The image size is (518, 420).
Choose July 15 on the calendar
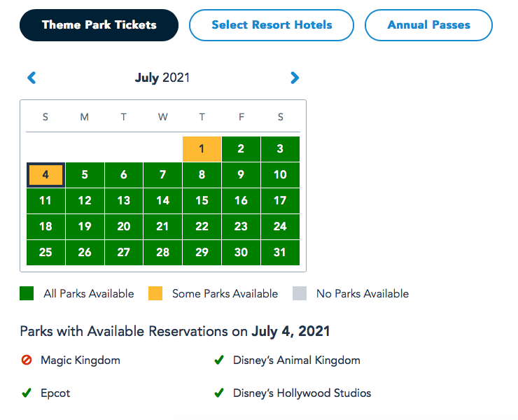coord(202,201)
